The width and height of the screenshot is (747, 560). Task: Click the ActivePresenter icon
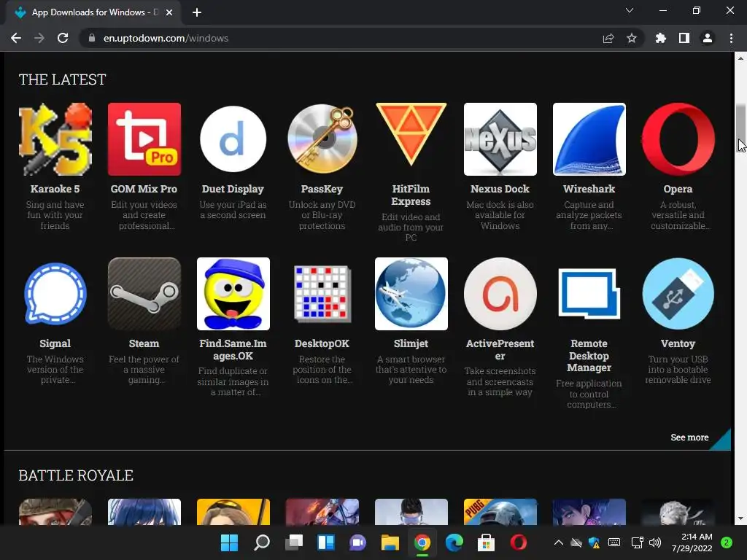(500, 294)
